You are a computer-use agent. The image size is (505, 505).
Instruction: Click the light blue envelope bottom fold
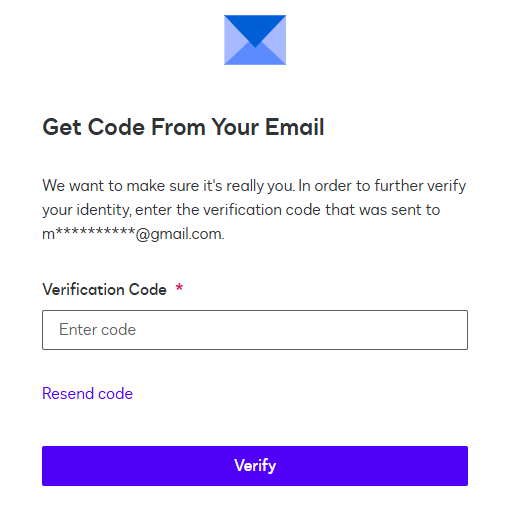coord(255,54)
